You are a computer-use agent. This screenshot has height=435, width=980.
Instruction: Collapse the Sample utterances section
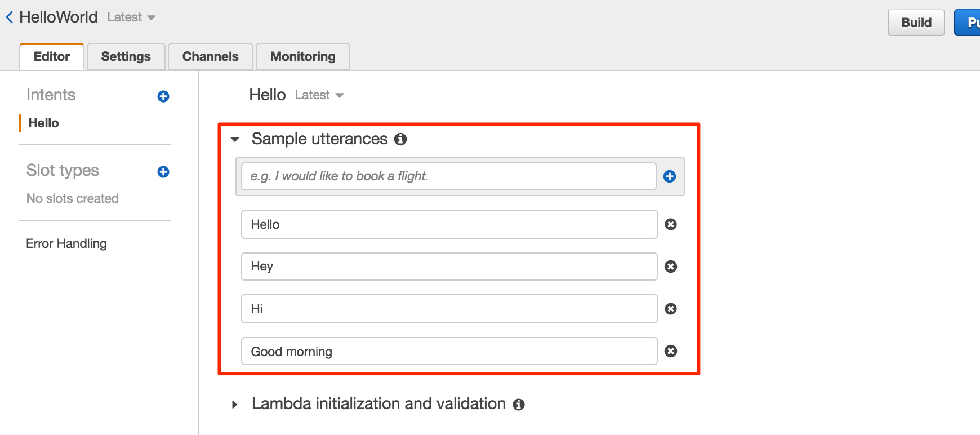pyautogui.click(x=235, y=139)
